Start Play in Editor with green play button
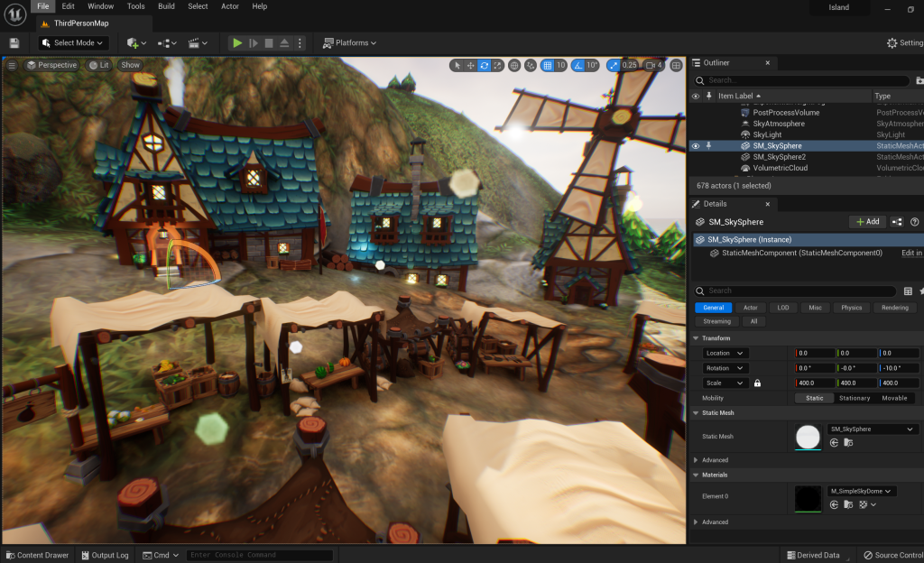924x563 pixels. (x=237, y=43)
